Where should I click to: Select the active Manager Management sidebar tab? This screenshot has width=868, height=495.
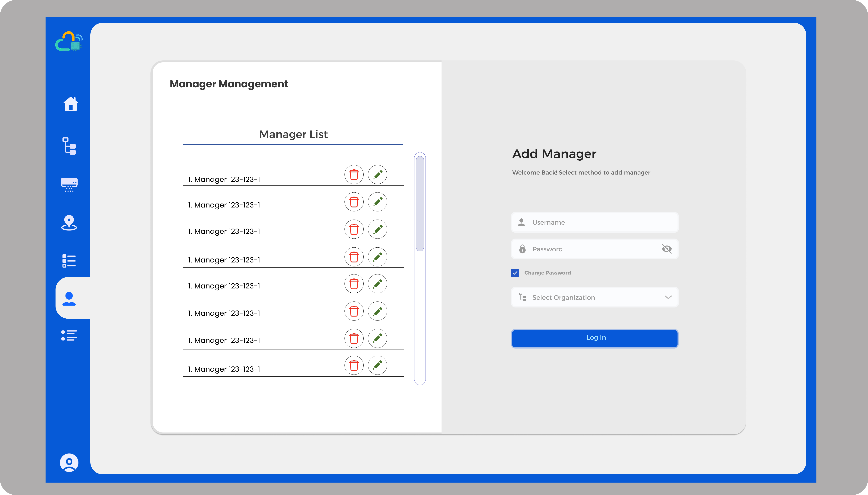(69, 298)
